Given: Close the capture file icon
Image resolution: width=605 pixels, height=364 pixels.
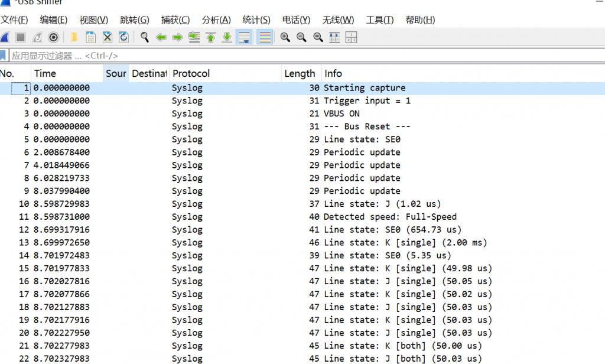Looking at the screenshot, I should tap(108, 37).
